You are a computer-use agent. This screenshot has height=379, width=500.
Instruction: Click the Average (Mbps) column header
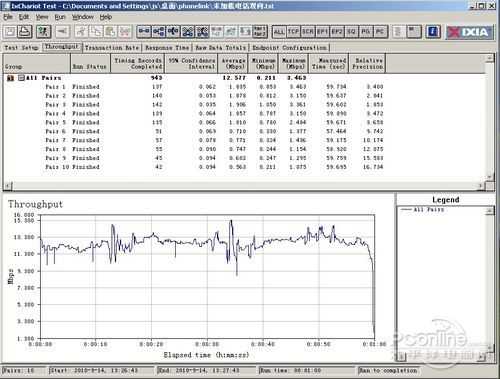233,63
